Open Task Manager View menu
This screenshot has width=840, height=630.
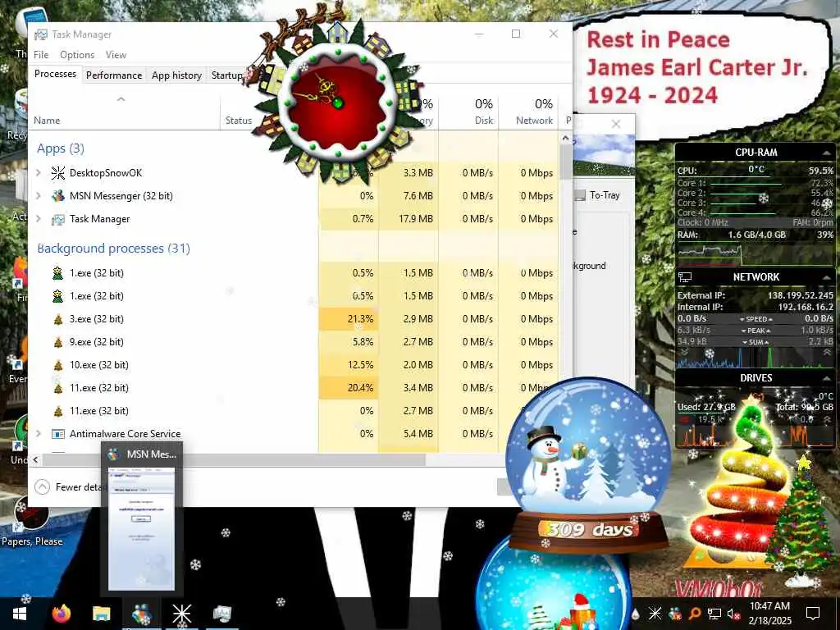(x=116, y=55)
